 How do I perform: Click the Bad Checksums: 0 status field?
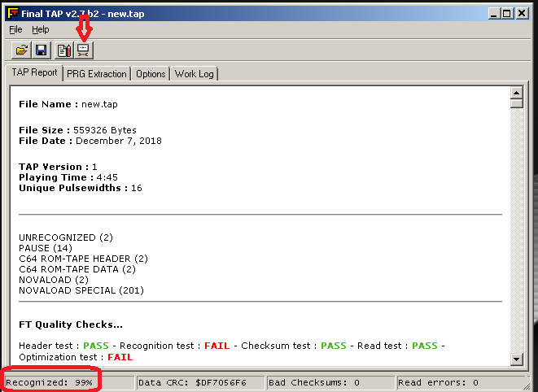[331, 382]
